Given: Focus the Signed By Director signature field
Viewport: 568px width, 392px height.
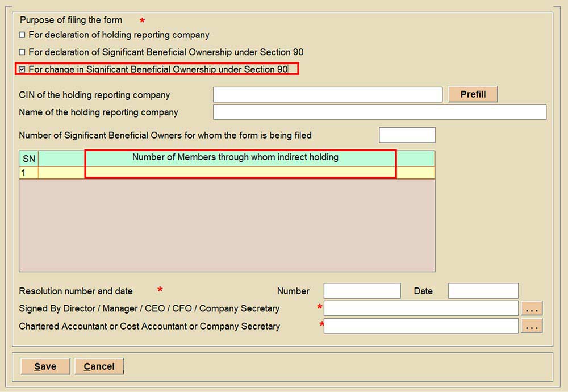Looking at the screenshot, I should 420,308.
